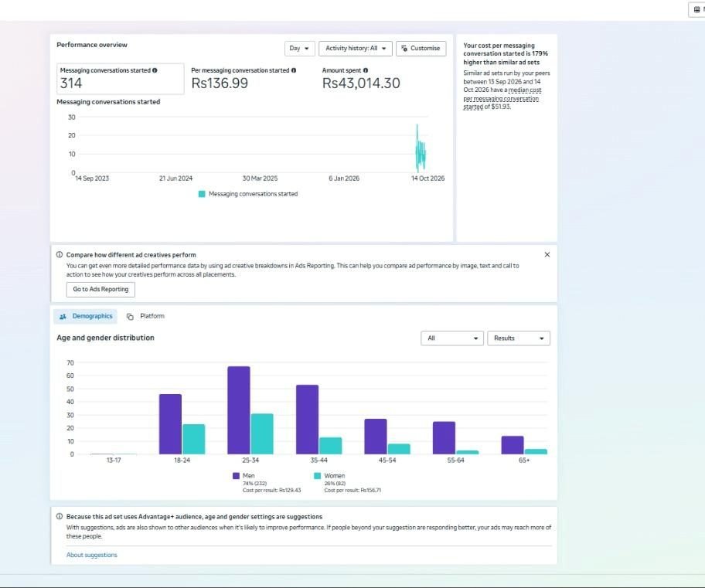Dismiss the Compare ad creatives notice
The image size is (705, 588).
(547, 254)
